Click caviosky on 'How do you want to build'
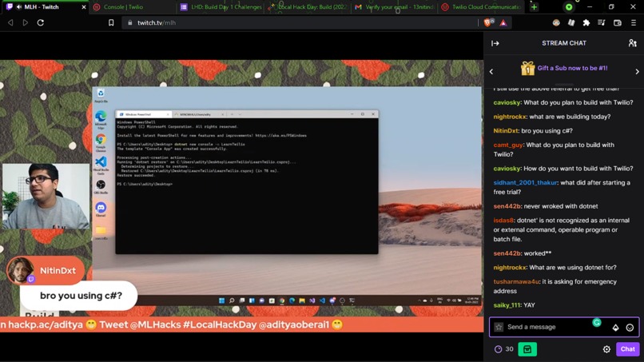 [507, 169]
